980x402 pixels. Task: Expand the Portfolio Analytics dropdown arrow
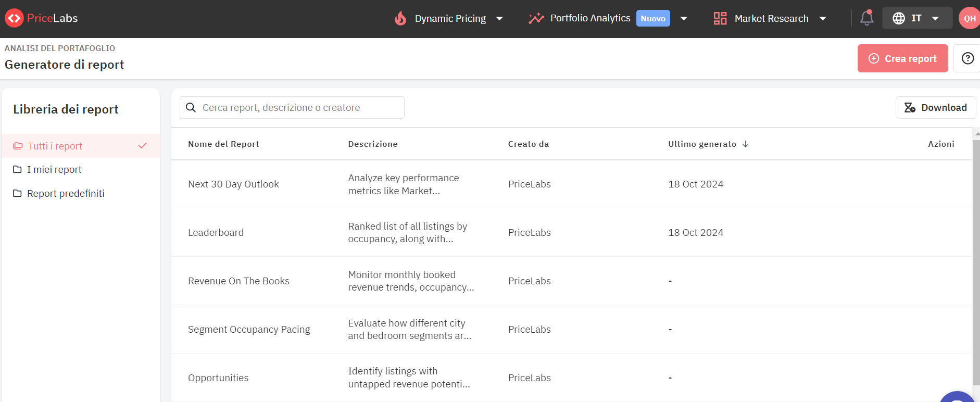point(684,19)
